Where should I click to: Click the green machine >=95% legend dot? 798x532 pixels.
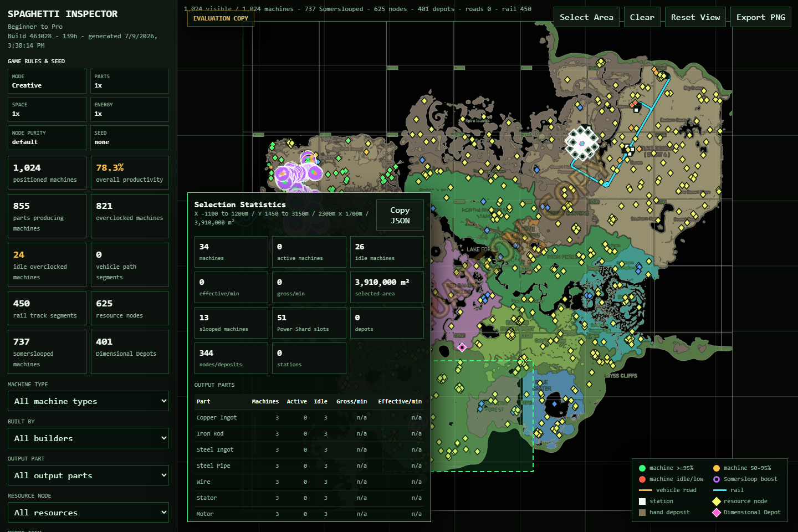pos(642,468)
